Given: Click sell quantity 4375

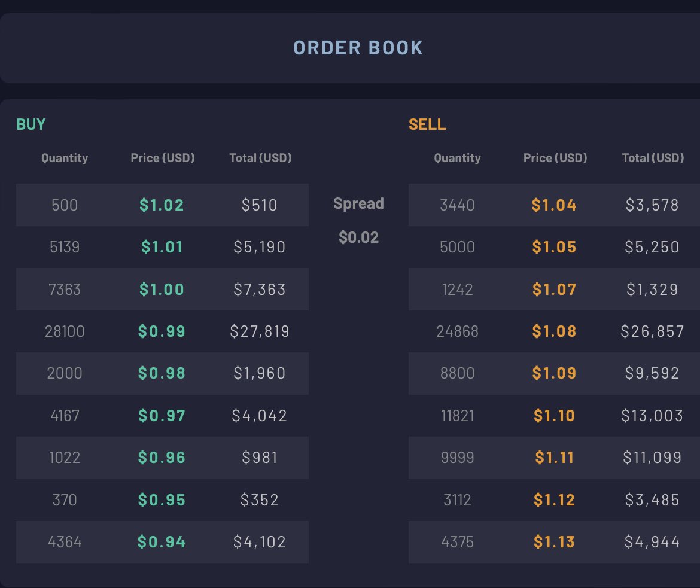Looking at the screenshot, I should tap(457, 542).
